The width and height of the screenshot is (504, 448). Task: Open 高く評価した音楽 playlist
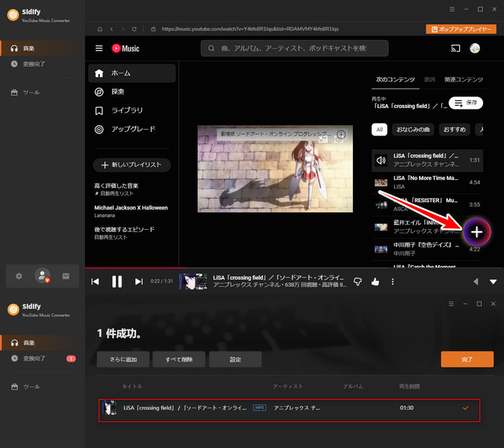[116, 189]
